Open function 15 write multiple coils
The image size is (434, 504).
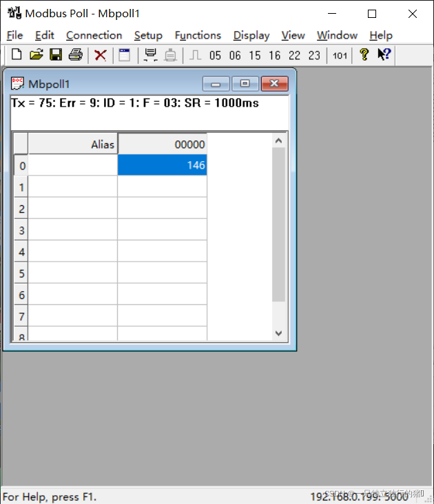click(255, 55)
